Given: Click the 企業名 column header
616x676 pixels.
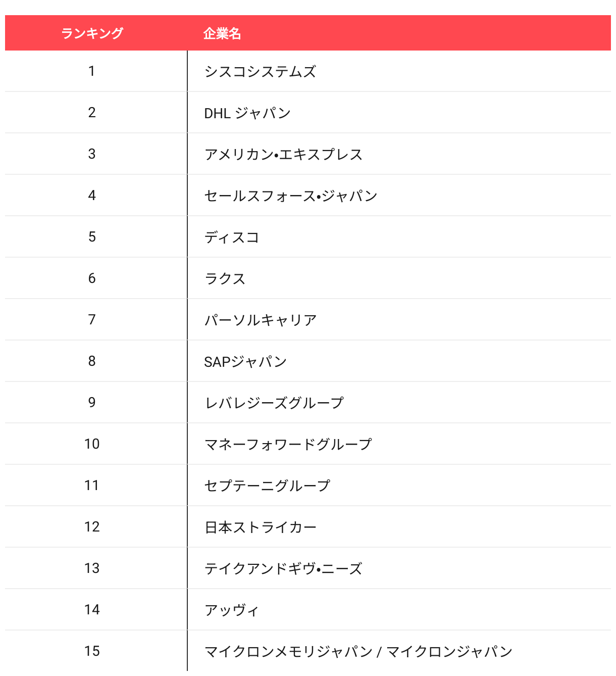Looking at the screenshot, I should [x=222, y=33].
